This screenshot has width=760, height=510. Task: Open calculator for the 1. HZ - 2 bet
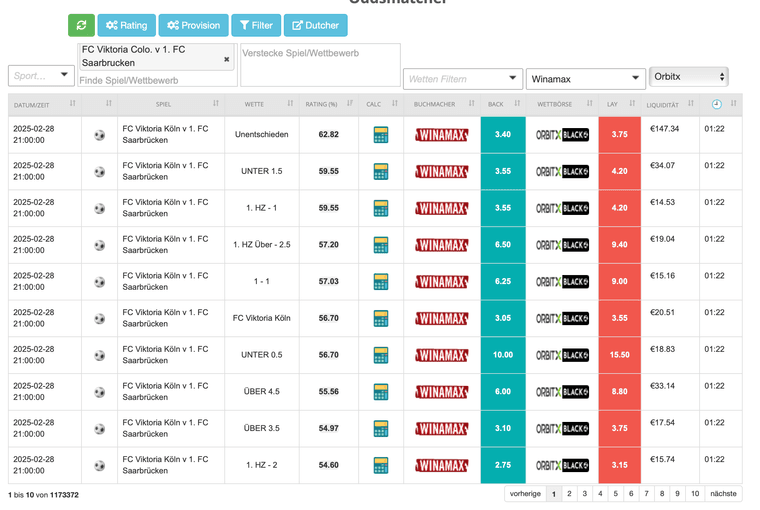point(381,465)
